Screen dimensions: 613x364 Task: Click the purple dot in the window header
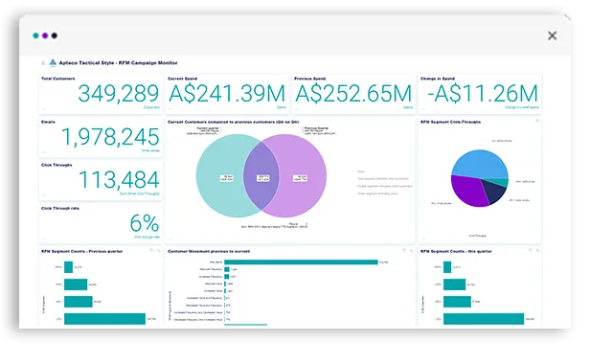[x=45, y=35]
